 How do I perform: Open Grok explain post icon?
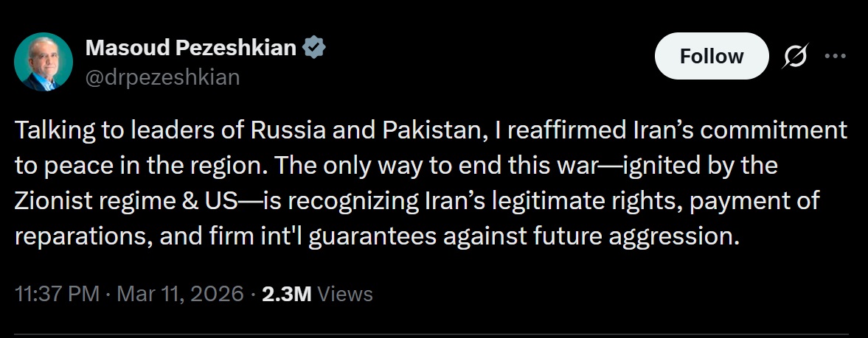coord(796,56)
